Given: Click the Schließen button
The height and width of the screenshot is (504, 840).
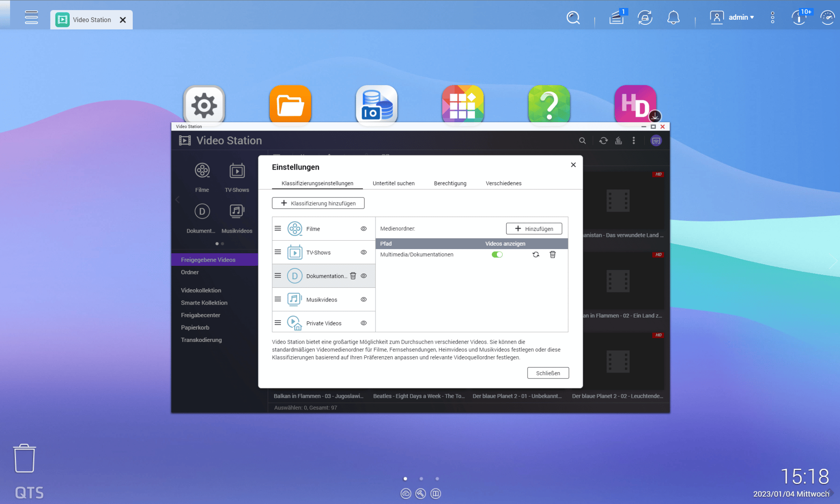Looking at the screenshot, I should 548,373.
